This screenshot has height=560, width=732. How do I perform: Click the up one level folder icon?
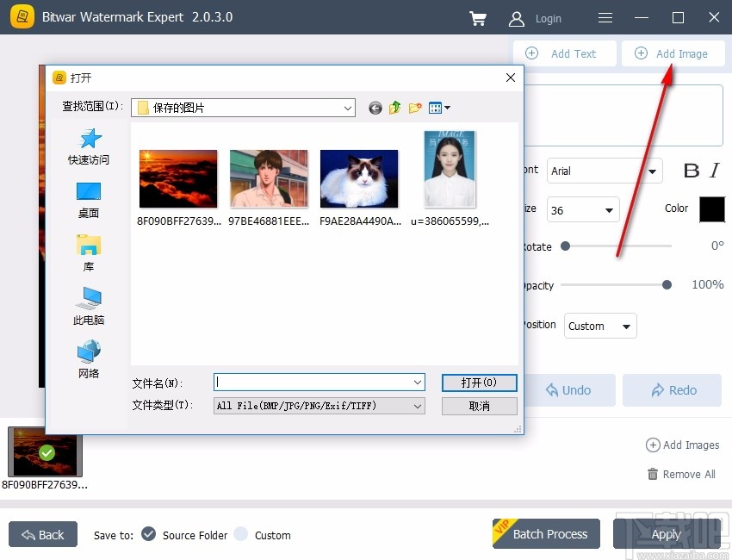[394, 108]
